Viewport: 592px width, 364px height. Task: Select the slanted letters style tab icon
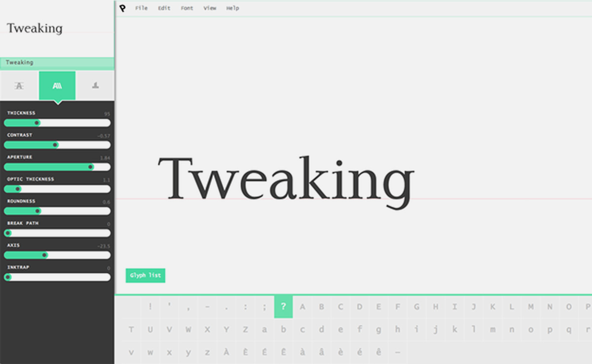(57, 86)
